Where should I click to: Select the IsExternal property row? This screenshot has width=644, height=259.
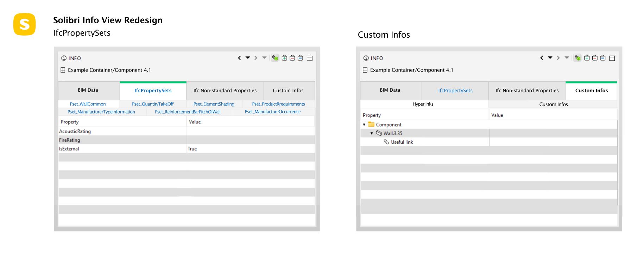coord(187,149)
